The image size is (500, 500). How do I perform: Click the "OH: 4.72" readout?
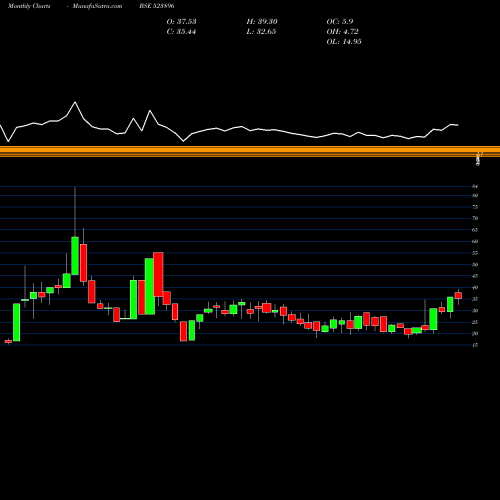click(342, 32)
